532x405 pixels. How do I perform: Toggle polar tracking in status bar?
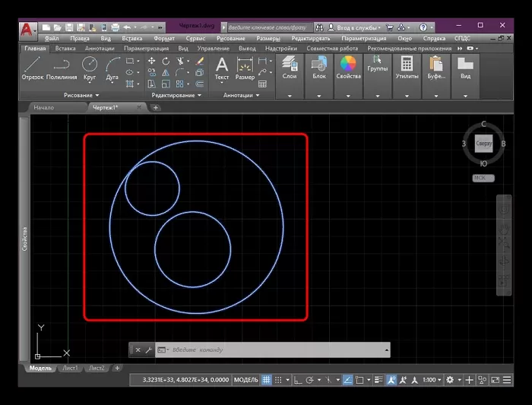(x=309, y=380)
